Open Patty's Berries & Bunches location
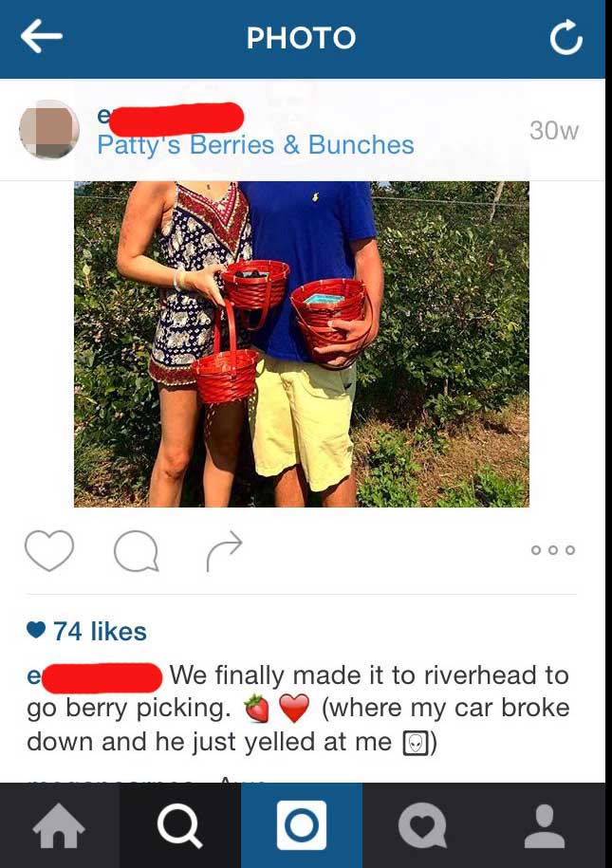 click(255, 145)
